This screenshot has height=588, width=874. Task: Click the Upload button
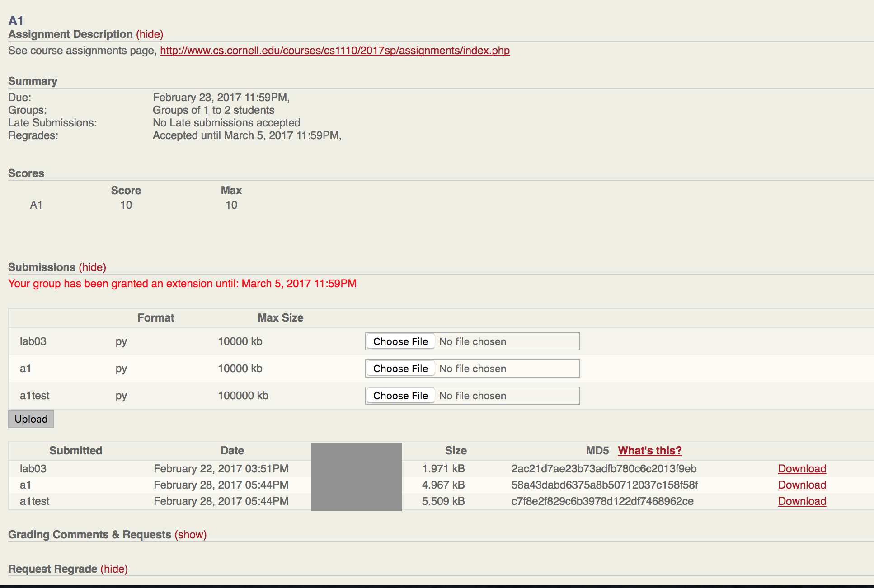pyautogui.click(x=31, y=419)
